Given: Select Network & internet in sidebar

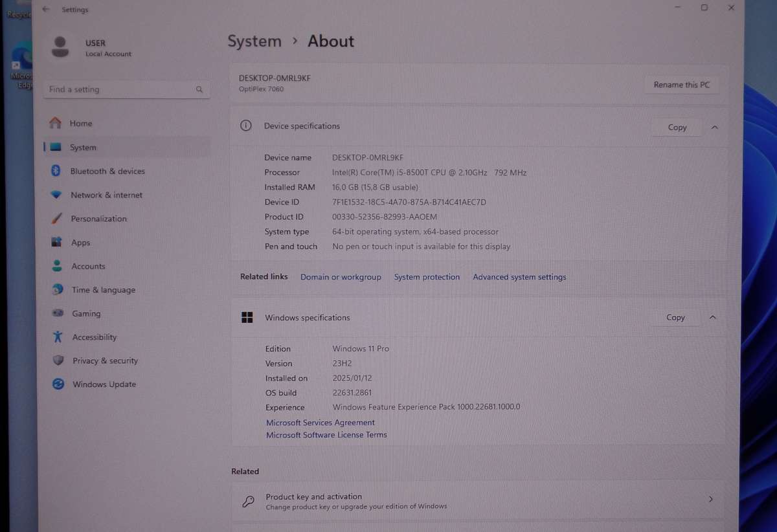Looking at the screenshot, I should 106,195.
